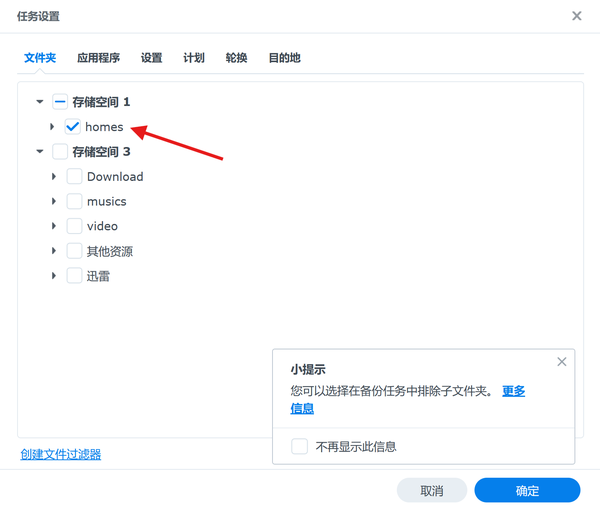Screen dimensions: 600x510
Task: Go to the 计划 tab
Action: pos(194,58)
